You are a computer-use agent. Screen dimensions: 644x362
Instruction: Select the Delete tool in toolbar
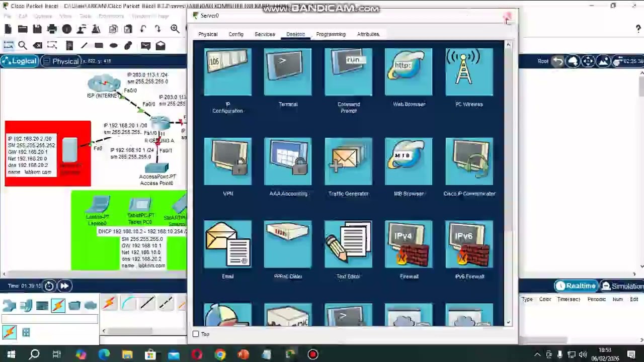[x=37, y=46]
